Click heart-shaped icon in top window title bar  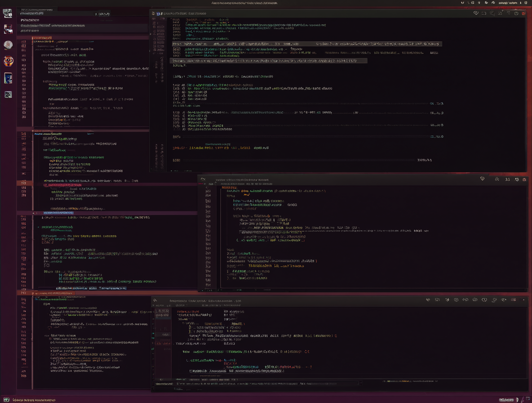pos(476,13)
